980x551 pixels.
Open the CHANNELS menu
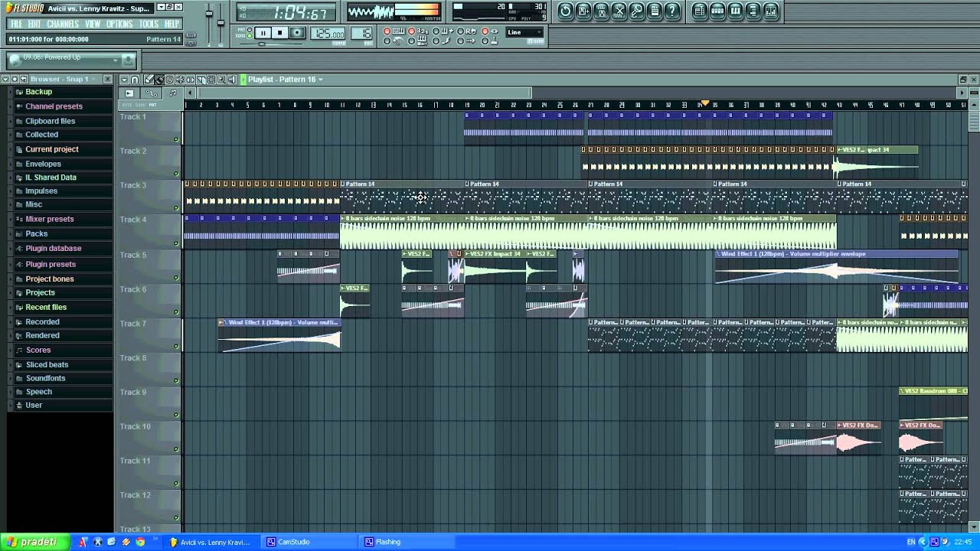tap(63, 24)
